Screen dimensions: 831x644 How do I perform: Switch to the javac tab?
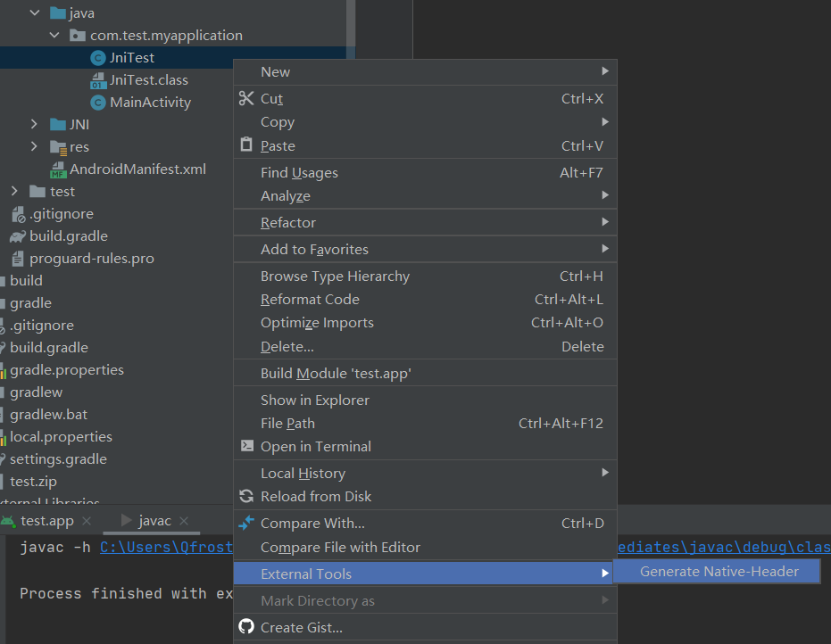(154, 521)
